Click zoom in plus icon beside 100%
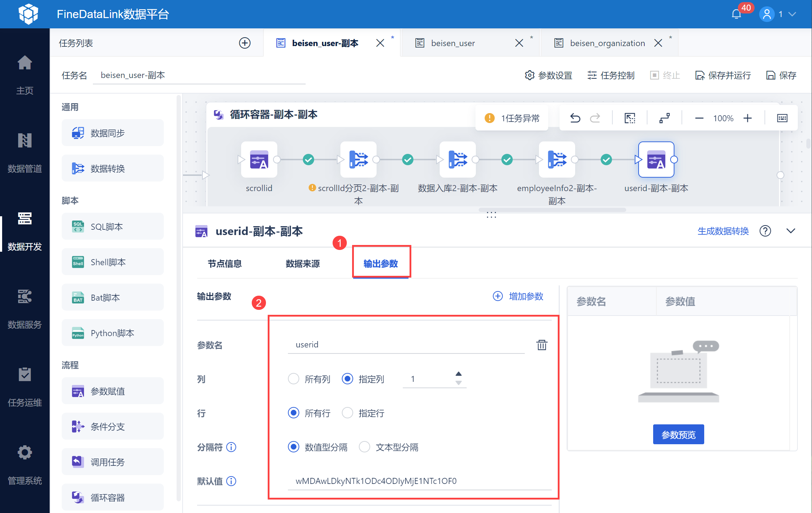The image size is (812, 513). point(747,118)
